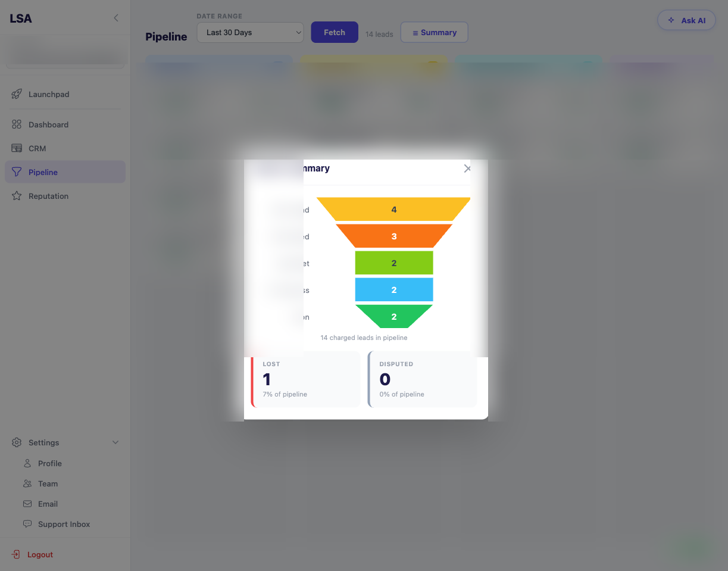The height and width of the screenshot is (571, 728).
Task: Click the bottom green funnel segment
Action: [x=394, y=317]
